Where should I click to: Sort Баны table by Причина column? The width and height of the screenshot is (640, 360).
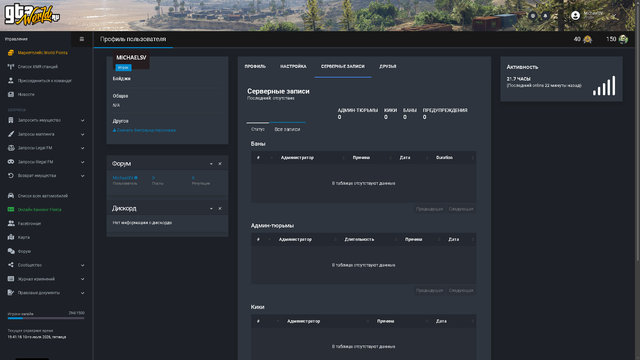coord(369,158)
